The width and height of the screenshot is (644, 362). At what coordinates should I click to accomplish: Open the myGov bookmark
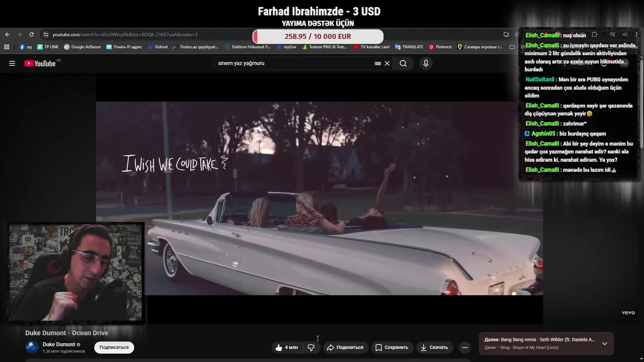click(286, 47)
